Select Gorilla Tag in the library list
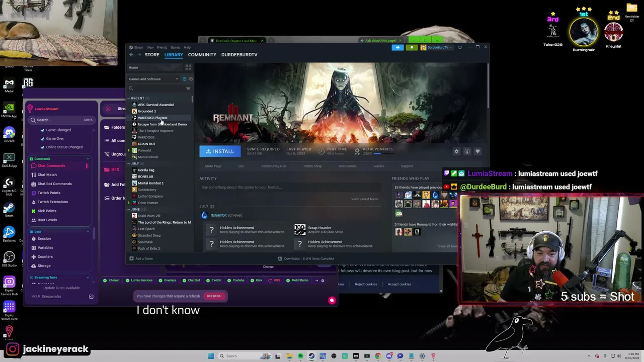Viewport: 644px width, 362px height. click(146, 170)
